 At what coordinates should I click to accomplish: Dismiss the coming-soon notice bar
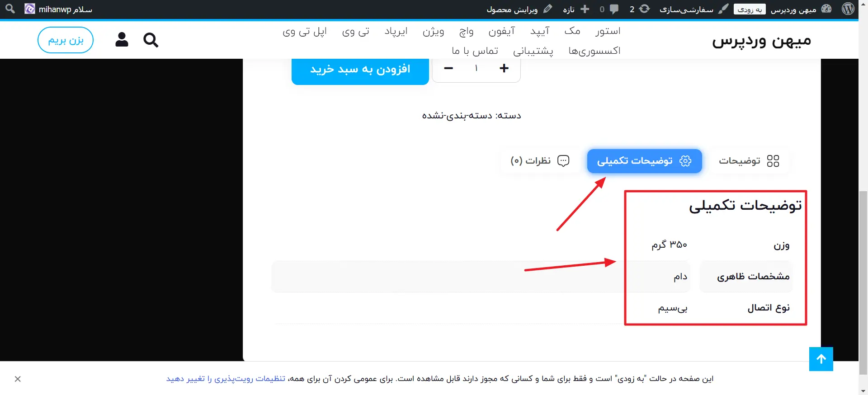click(x=18, y=379)
